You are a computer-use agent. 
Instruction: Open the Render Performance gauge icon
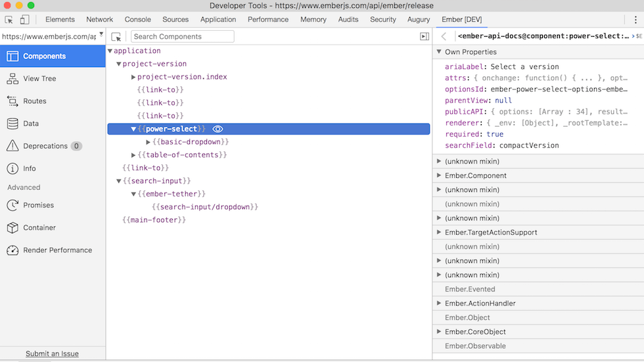pyautogui.click(x=12, y=250)
